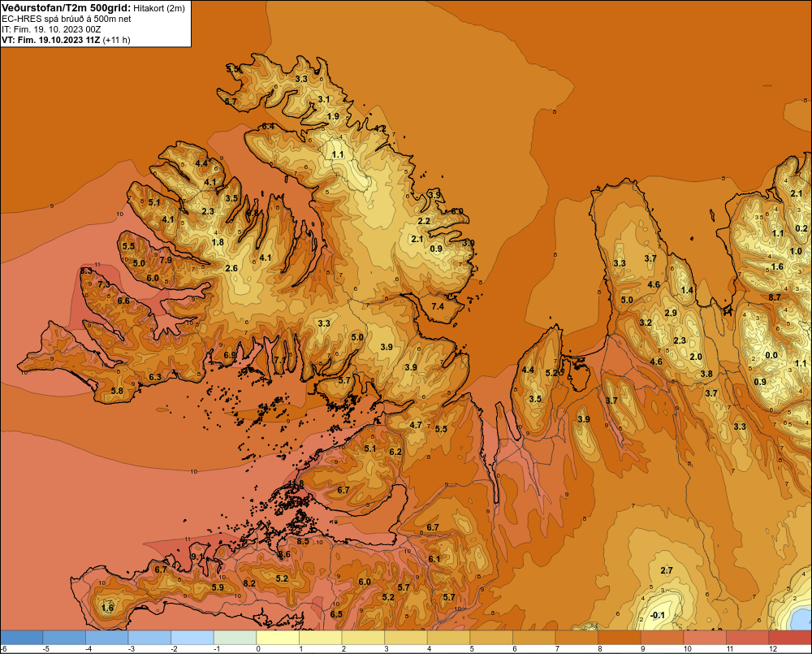Select the temperature label 6.9
The height and width of the screenshot is (654, 812).
[230, 355]
